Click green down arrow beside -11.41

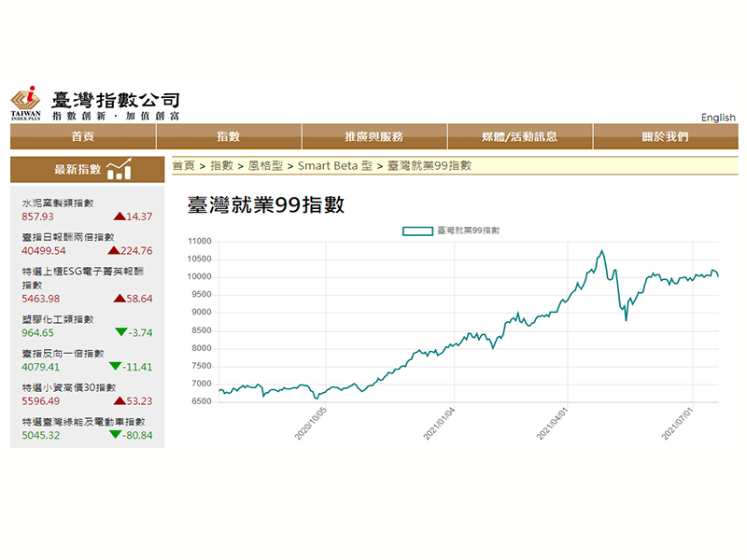[115, 366]
